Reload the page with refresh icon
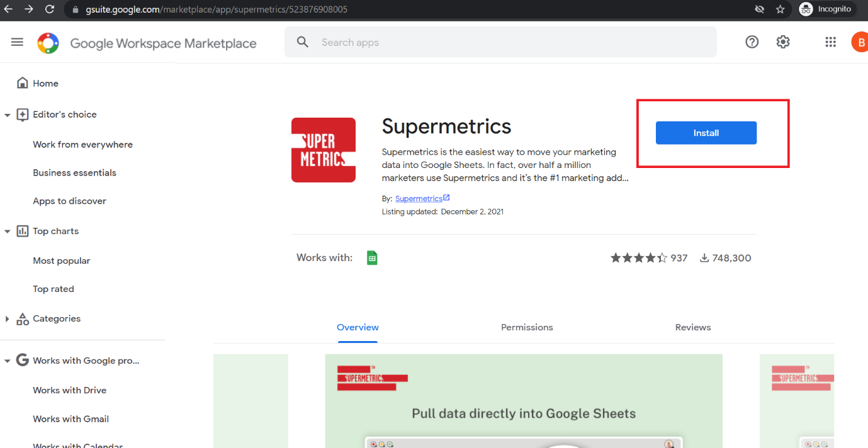This screenshot has width=868, height=448. 50,9
